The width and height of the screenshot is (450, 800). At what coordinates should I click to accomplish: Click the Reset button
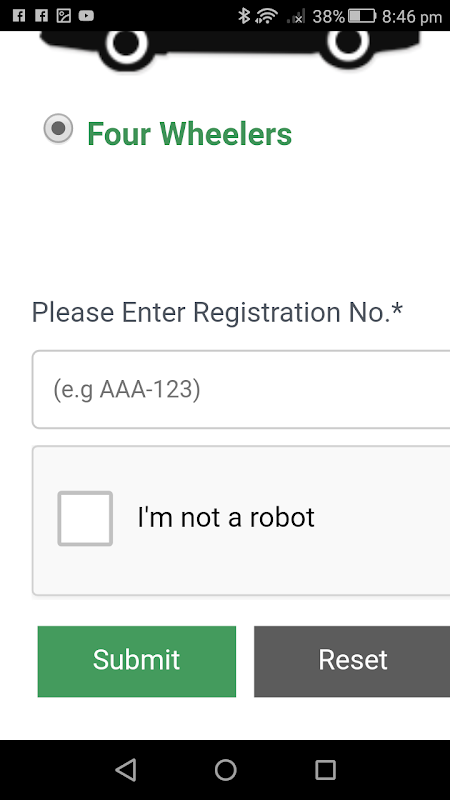352,661
